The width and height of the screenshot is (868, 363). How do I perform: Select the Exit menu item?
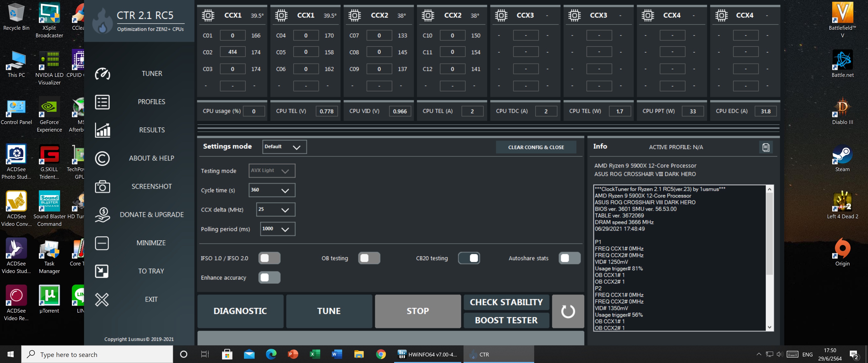(x=151, y=299)
